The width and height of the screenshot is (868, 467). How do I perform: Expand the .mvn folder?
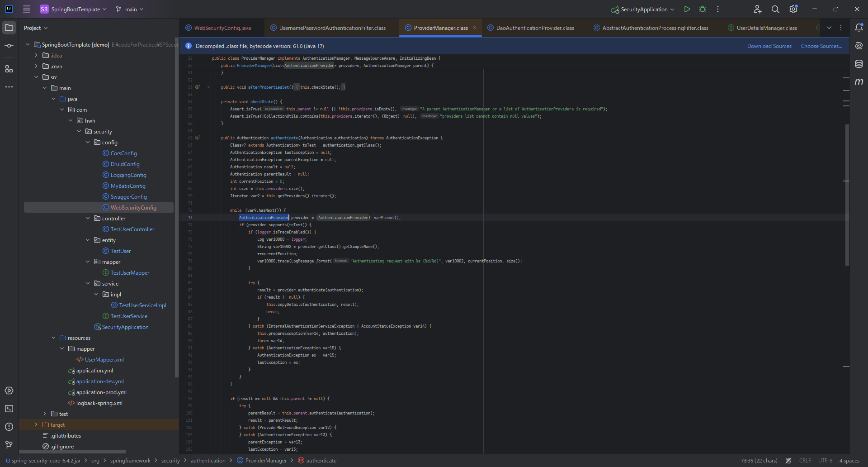tap(36, 66)
